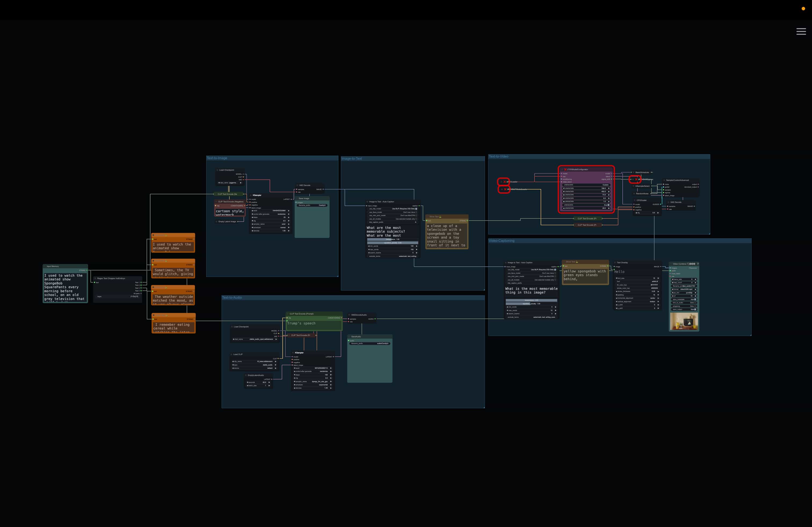Screen dimensions: 812x527
Task: Open the hamburger menu icon
Action: [801, 31]
